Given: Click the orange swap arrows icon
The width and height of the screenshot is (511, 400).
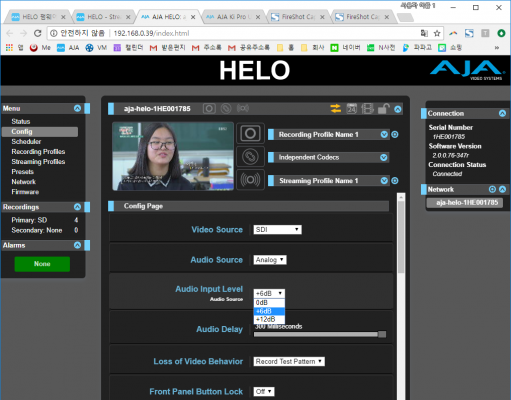Looking at the screenshot, I should pos(336,109).
